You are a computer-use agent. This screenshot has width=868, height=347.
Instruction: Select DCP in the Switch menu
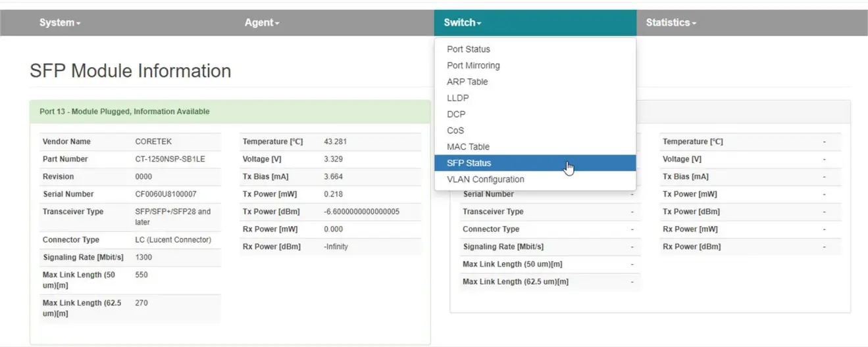click(535, 114)
